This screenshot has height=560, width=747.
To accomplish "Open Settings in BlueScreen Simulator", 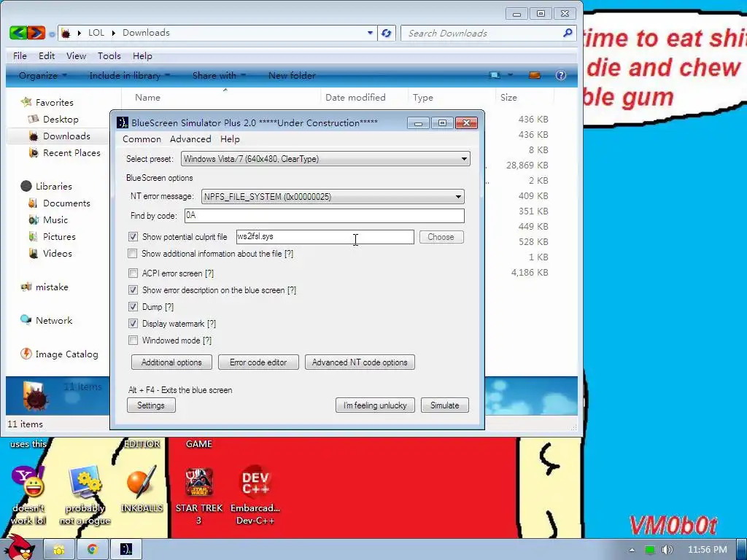I will click(x=151, y=405).
